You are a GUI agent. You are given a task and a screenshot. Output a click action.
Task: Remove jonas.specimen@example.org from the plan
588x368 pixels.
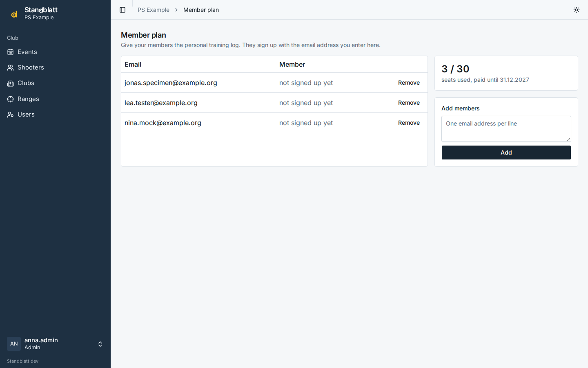[x=409, y=83]
